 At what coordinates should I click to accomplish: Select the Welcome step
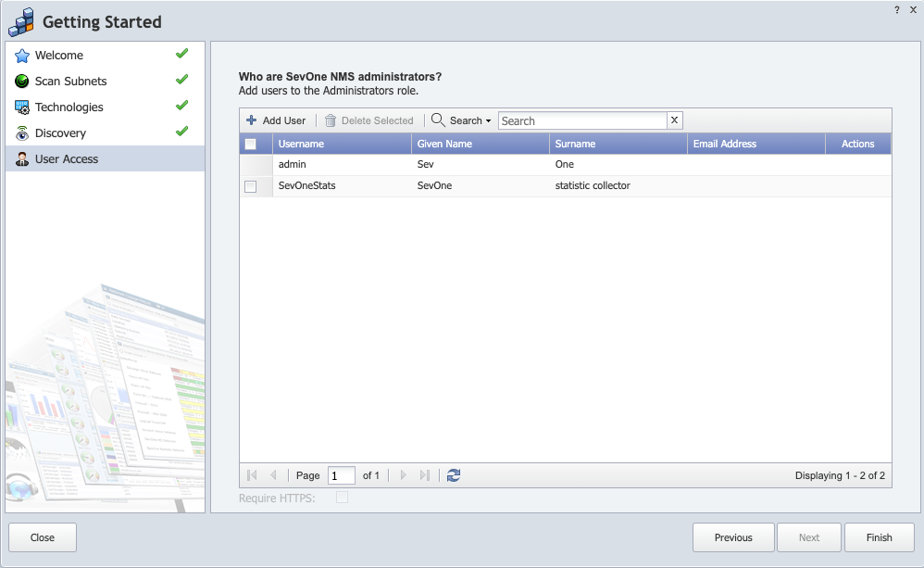(106, 56)
